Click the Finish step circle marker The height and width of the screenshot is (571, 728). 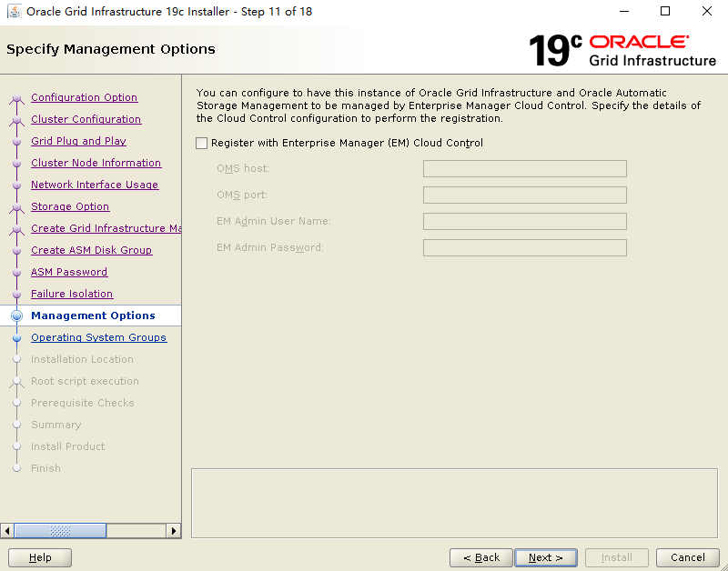point(16,468)
